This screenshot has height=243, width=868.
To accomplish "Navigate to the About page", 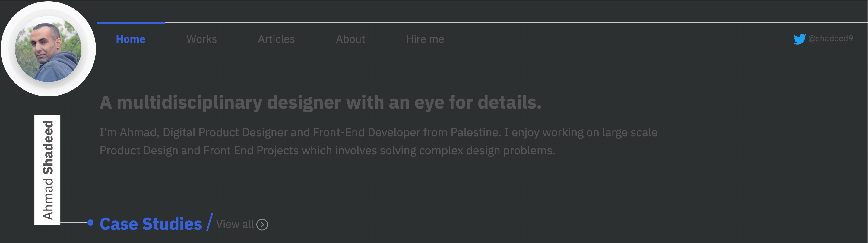I will point(350,39).
